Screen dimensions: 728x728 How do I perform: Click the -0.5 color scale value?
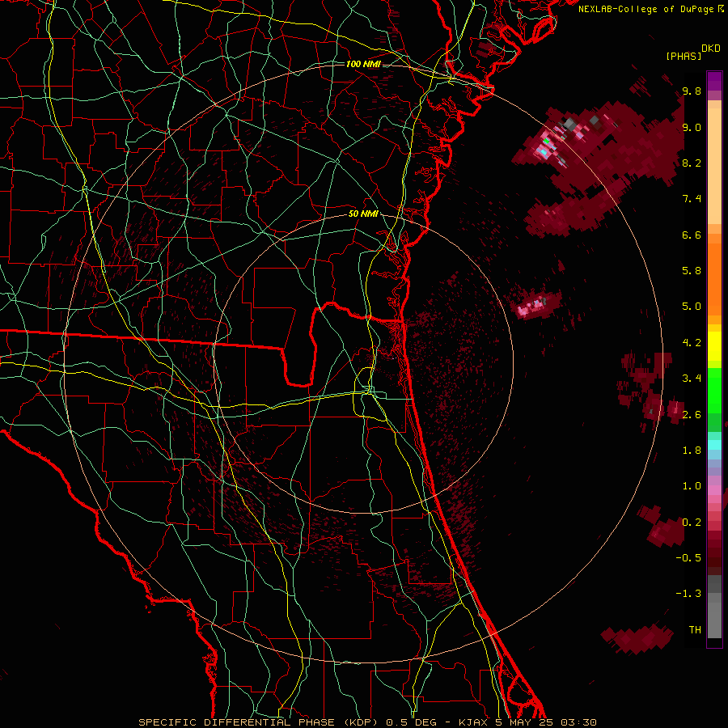[x=688, y=558]
